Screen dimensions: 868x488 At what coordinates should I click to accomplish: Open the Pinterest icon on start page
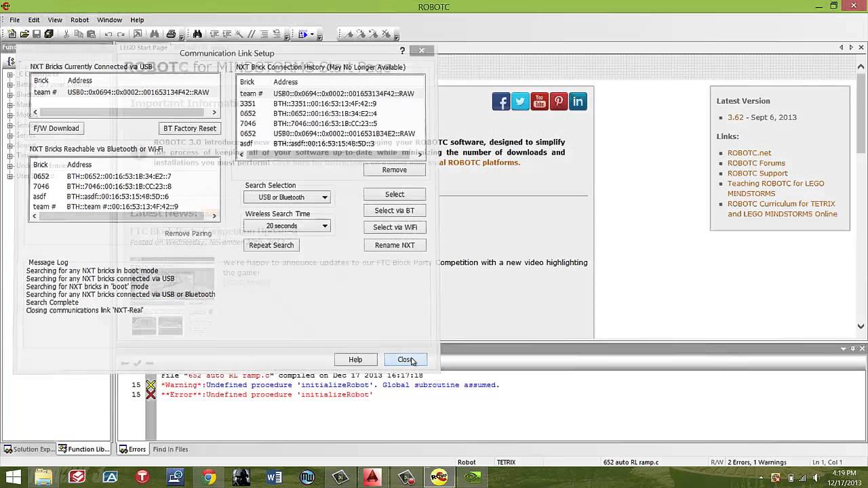coord(559,102)
